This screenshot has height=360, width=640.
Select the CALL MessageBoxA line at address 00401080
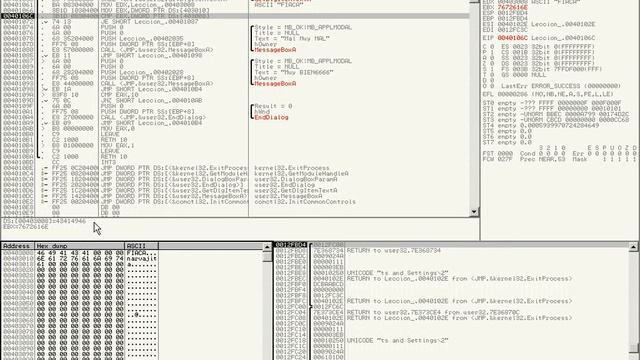(x=157, y=50)
